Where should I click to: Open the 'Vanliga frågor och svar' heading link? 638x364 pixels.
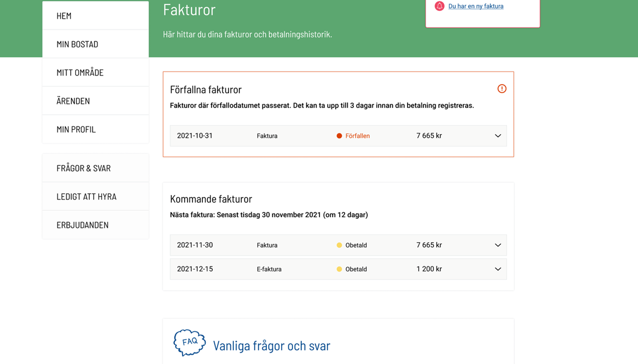(x=271, y=346)
